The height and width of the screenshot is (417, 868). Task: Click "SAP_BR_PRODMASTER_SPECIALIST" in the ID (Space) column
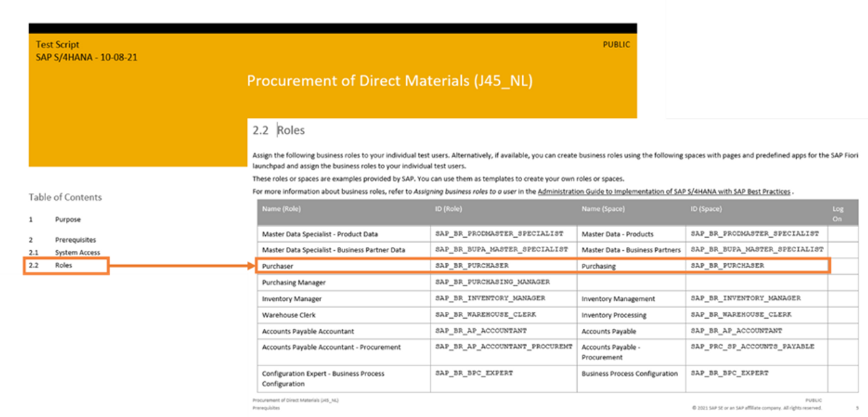[x=755, y=233]
